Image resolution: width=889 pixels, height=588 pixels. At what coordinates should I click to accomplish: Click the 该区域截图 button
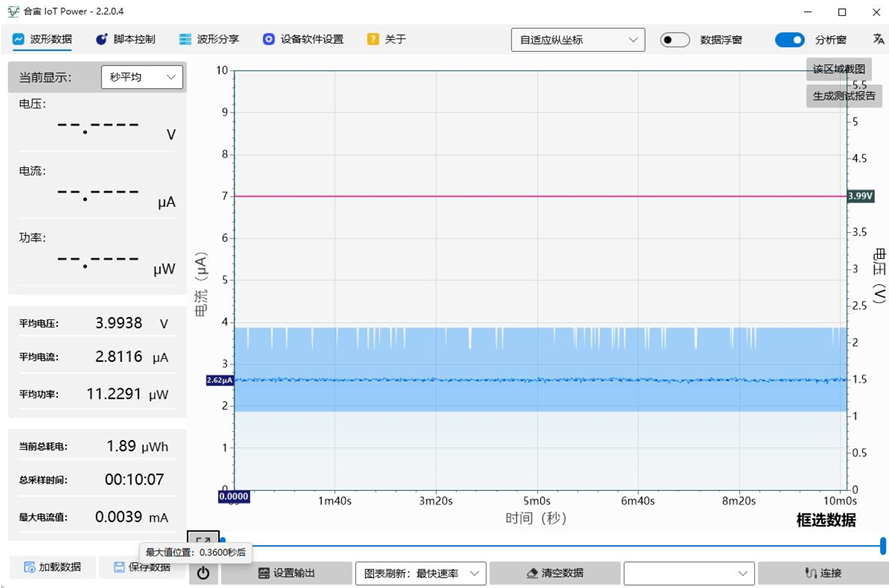coord(839,69)
